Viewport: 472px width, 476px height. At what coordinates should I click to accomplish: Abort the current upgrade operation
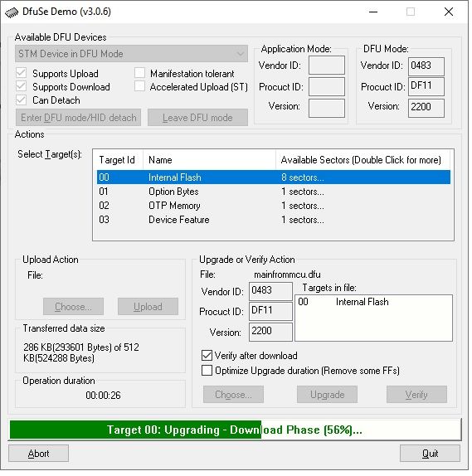point(39,454)
